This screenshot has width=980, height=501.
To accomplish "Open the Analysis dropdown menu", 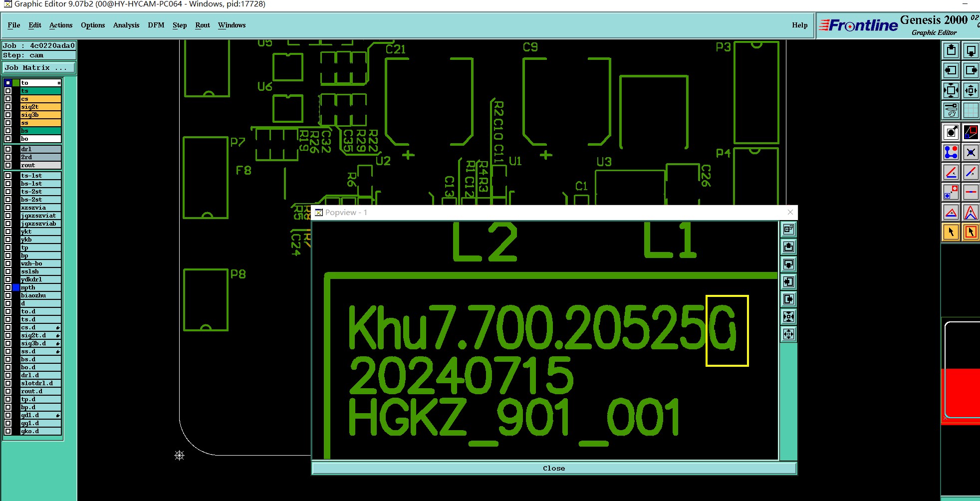I will [126, 25].
